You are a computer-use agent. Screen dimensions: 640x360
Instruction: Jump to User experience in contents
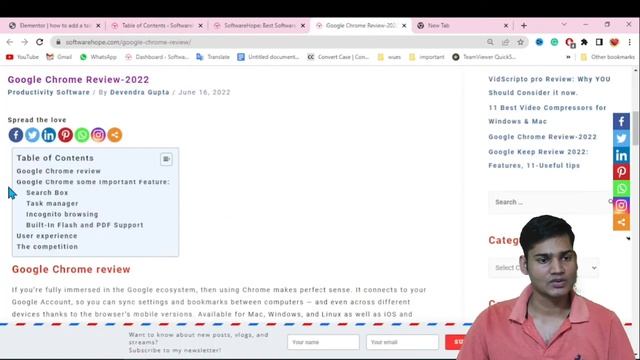coord(47,236)
